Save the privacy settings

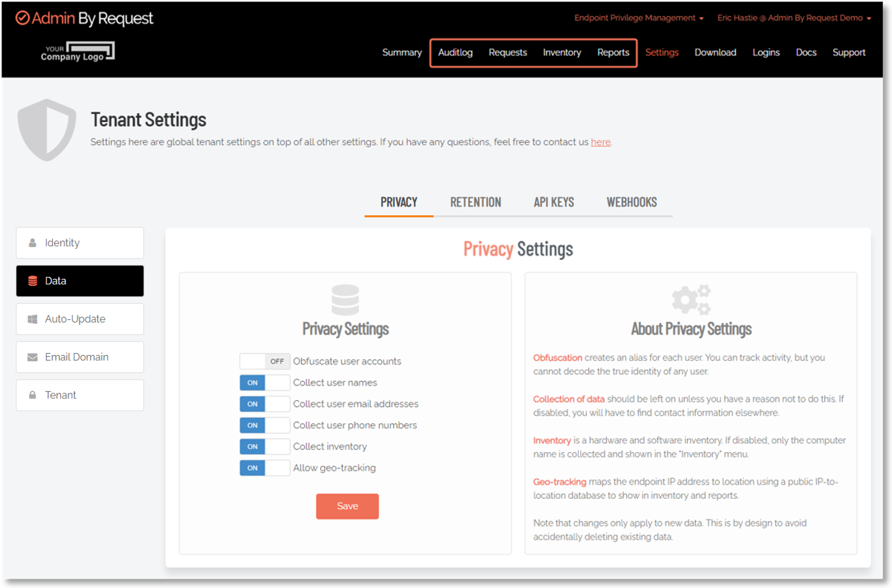tap(347, 506)
